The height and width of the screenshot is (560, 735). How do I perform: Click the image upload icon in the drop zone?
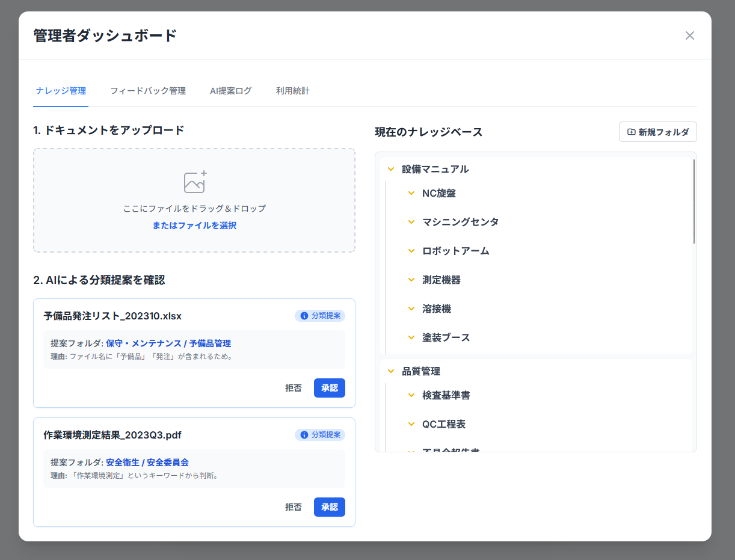click(x=194, y=182)
